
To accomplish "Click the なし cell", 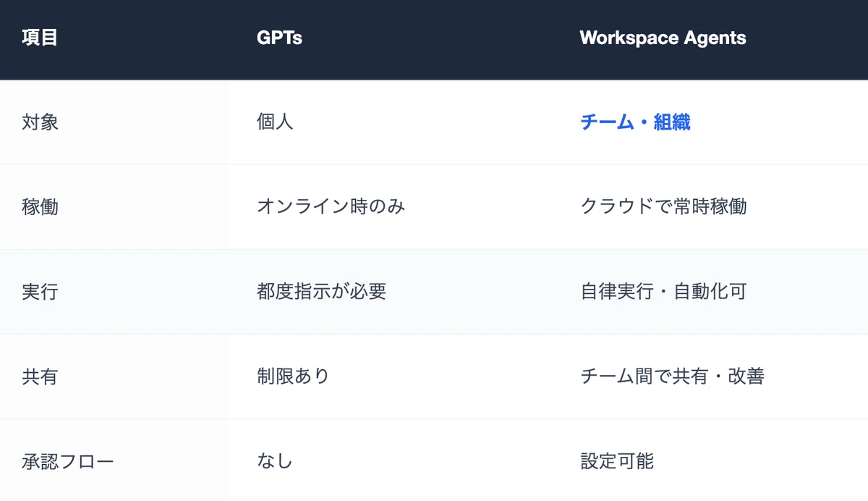I will tap(275, 461).
